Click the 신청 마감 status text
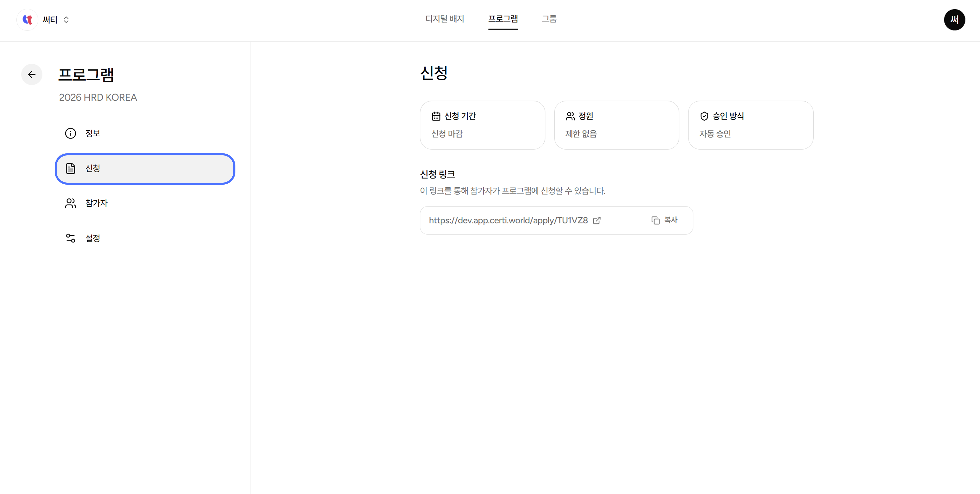The height and width of the screenshot is (494, 980). 447,134
